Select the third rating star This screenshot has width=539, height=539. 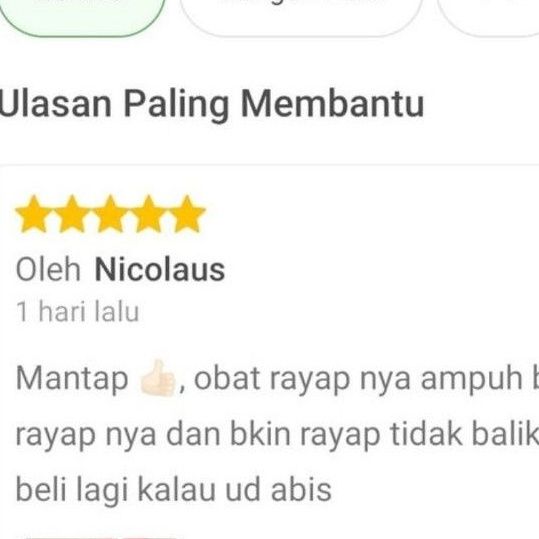pyautogui.click(x=110, y=215)
